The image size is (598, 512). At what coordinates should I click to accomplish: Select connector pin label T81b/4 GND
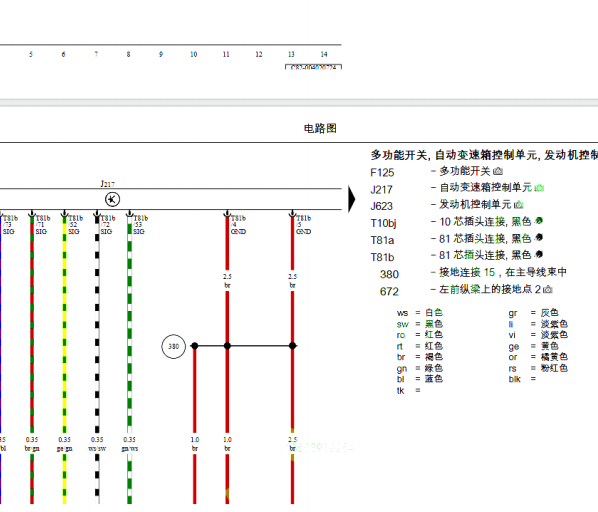click(x=238, y=225)
